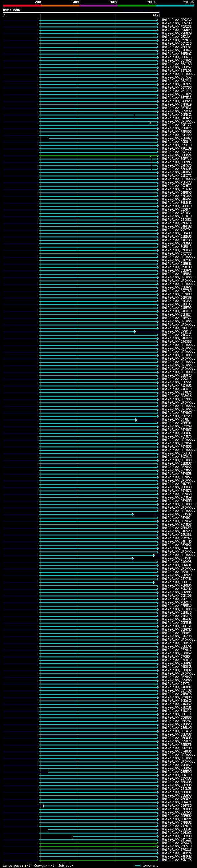This screenshot has height=868, width=197.
Task: Select the UniRef100_A9PI77 label
Action: (176, 125)
